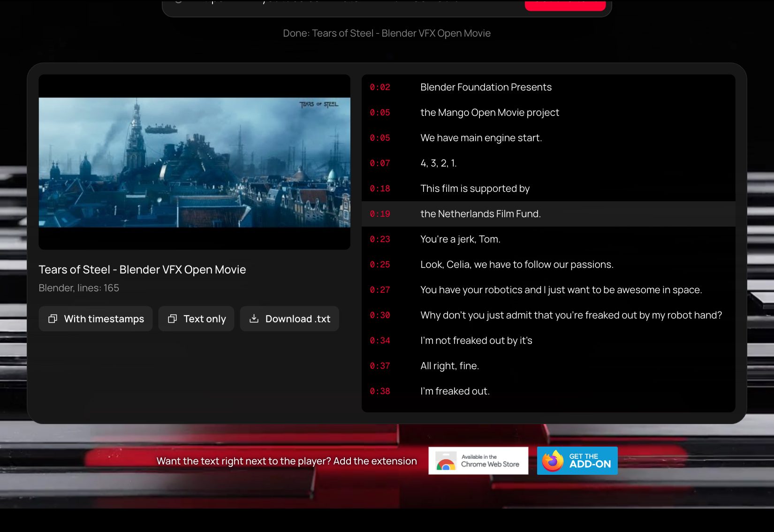Jump to the 0:02 timestamp
774x532 pixels.
[x=380, y=87]
